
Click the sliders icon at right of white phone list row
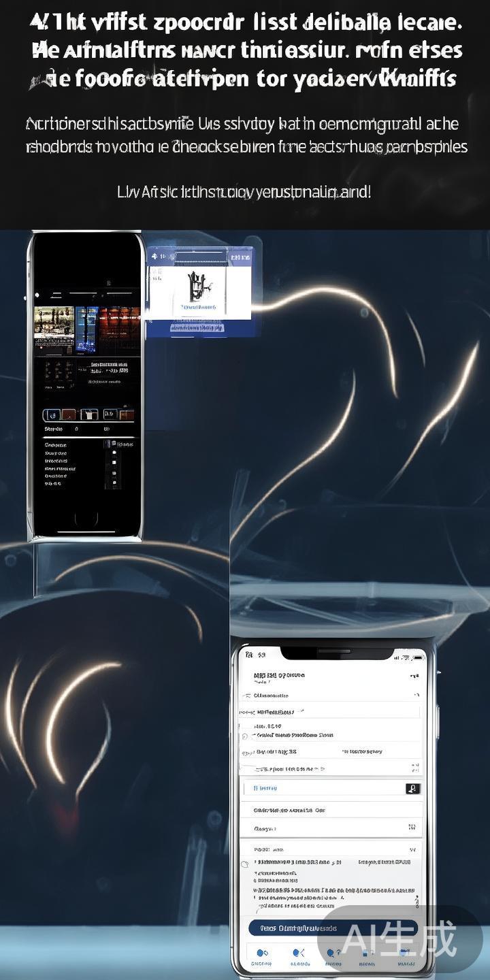412,827
